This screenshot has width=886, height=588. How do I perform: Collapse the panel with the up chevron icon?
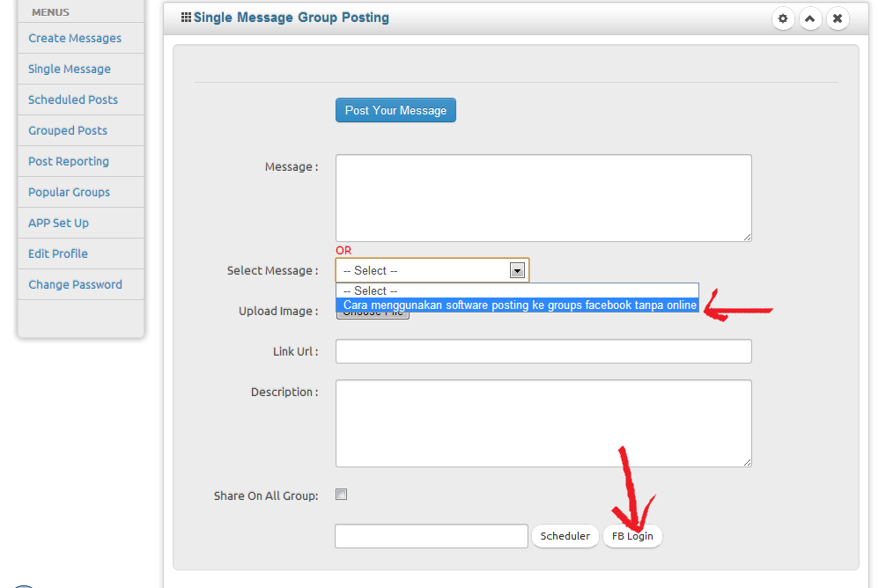coord(809,18)
